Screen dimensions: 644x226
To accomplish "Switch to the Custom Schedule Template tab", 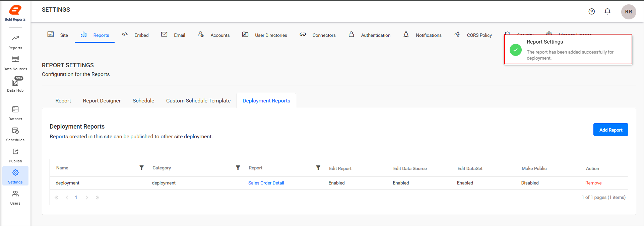I will pyautogui.click(x=198, y=101).
